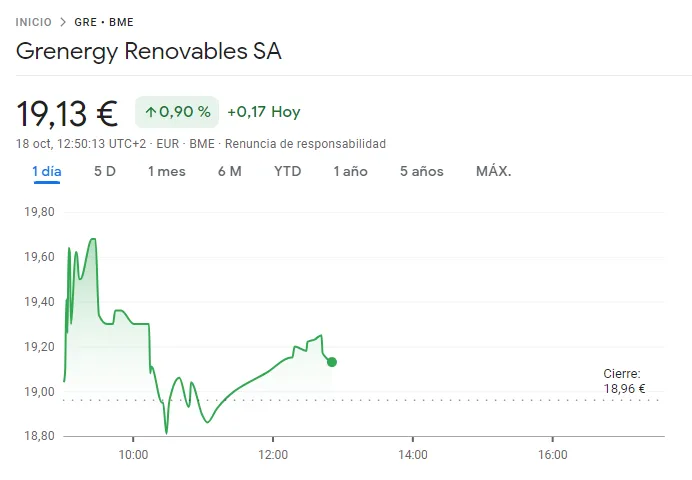
Task: Select the 6 M time range
Action: click(230, 172)
